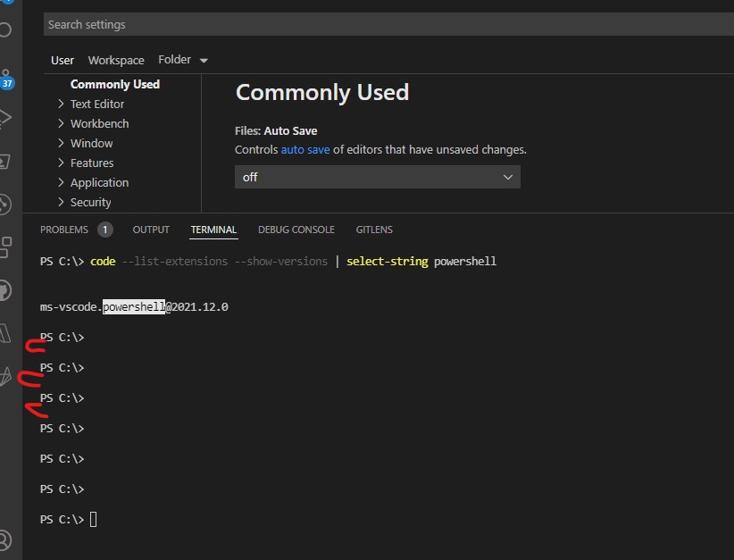Image resolution: width=734 pixels, height=560 pixels.
Task: Switch to the PROBLEMS tab
Action: 65,230
